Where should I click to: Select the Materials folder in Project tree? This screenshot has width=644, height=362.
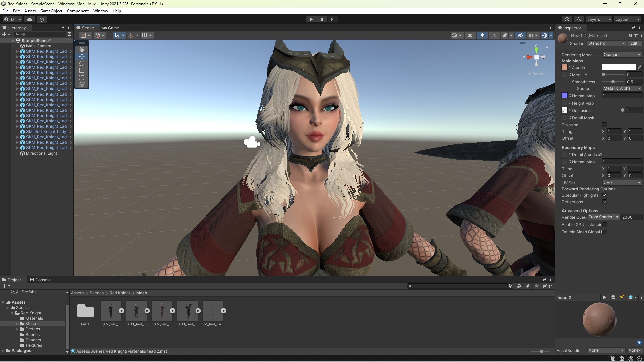[x=34, y=318]
